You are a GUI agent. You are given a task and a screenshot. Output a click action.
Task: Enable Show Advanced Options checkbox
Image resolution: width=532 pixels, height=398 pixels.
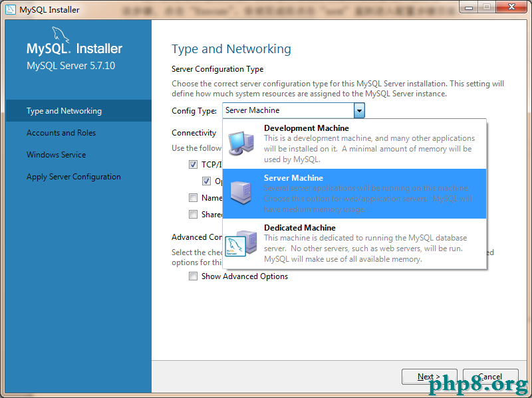pos(193,276)
